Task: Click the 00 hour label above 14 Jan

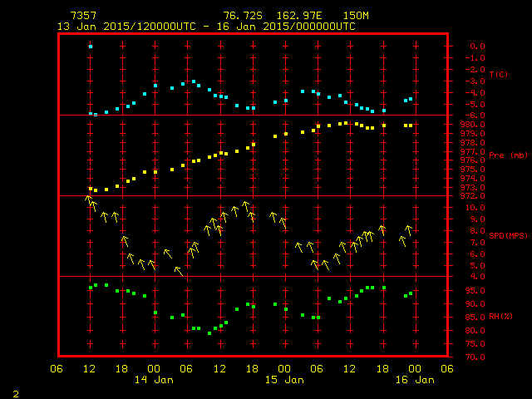Action: (x=154, y=368)
